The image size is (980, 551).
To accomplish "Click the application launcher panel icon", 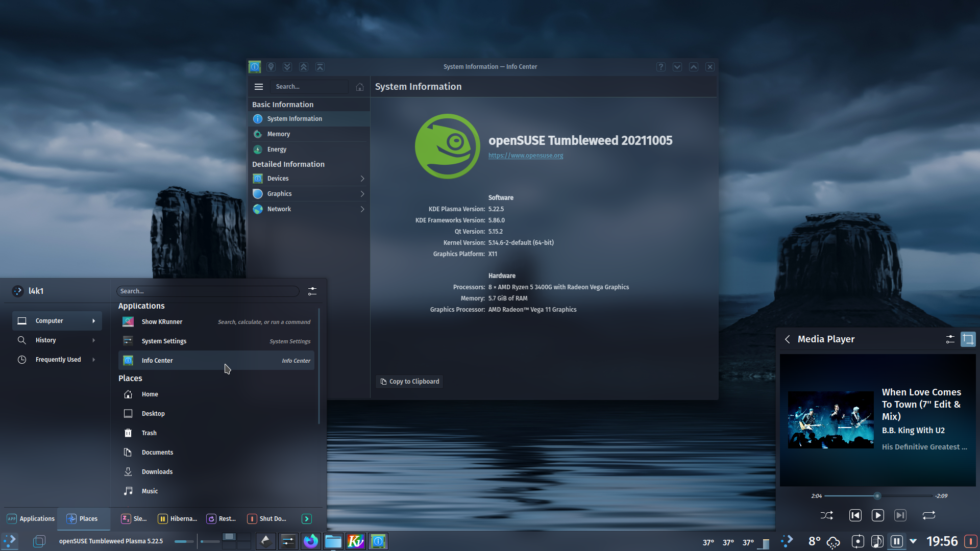I will coord(10,541).
